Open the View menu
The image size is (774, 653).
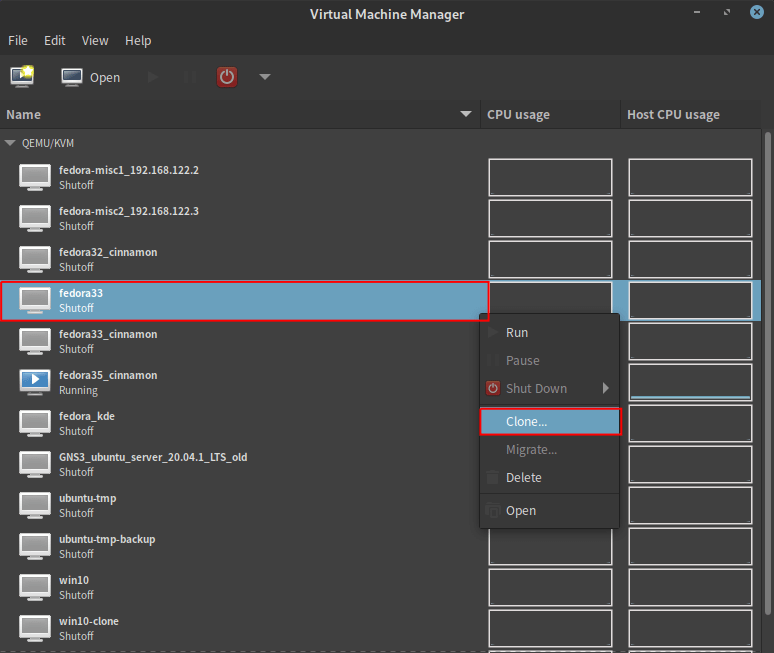95,40
